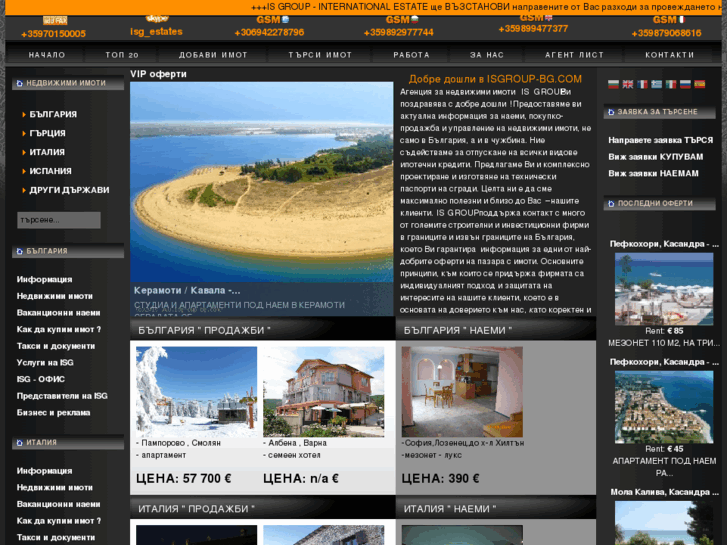Image resolution: width=727 pixels, height=545 pixels.
Task: Click Направете заявка ТЪРСЯ link
Action: (x=660, y=140)
